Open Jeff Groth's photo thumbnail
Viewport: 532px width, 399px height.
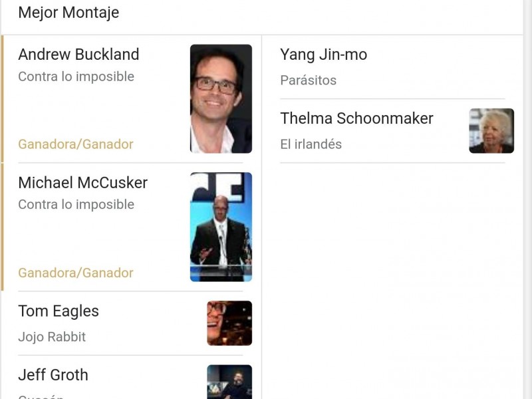tap(229, 382)
